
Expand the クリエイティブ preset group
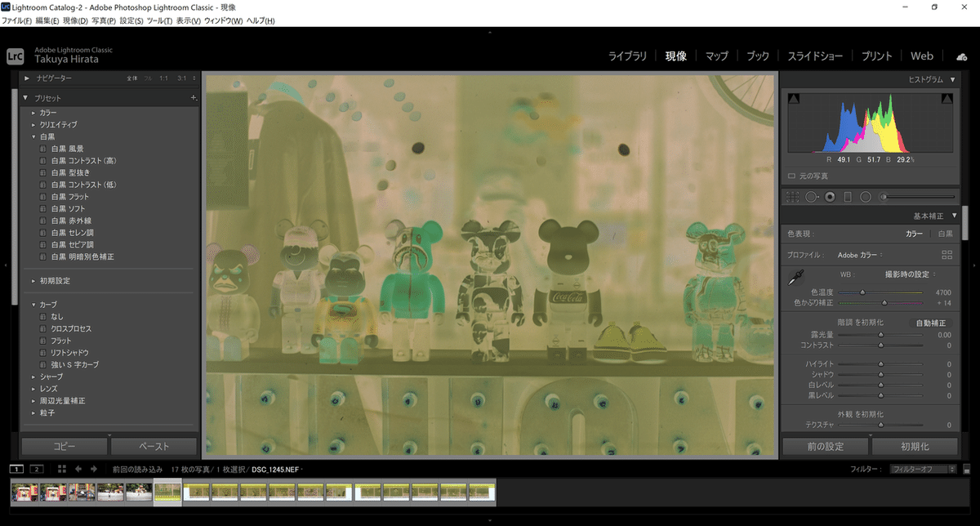pos(33,124)
